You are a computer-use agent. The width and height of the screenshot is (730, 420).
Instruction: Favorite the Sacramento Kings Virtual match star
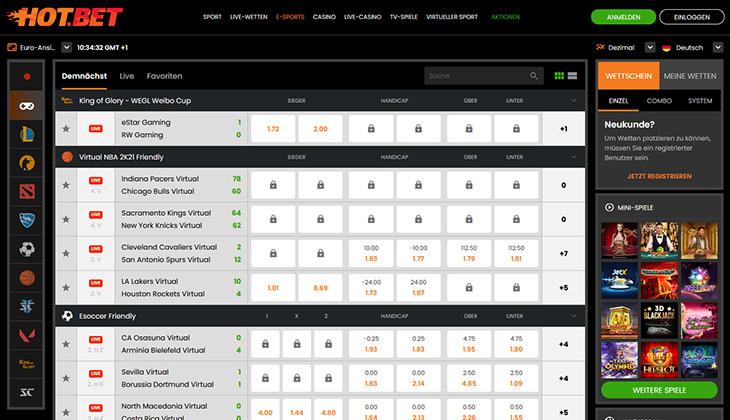pos(66,219)
